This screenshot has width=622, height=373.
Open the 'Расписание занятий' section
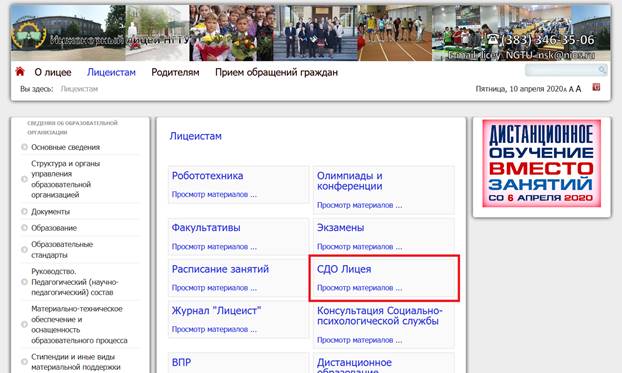[220, 269]
